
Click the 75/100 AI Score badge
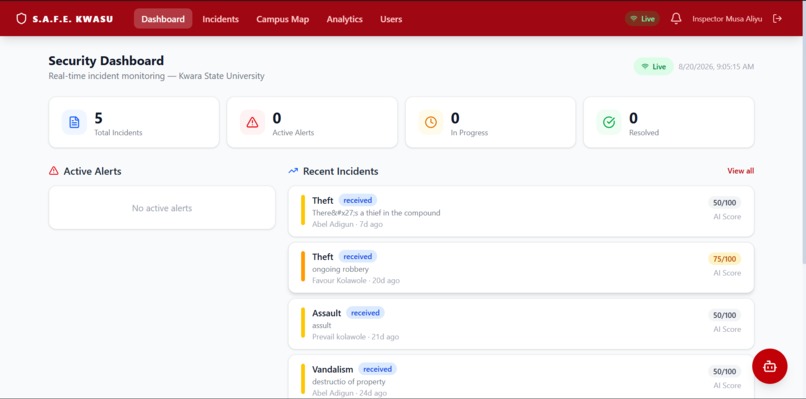pos(725,259)
